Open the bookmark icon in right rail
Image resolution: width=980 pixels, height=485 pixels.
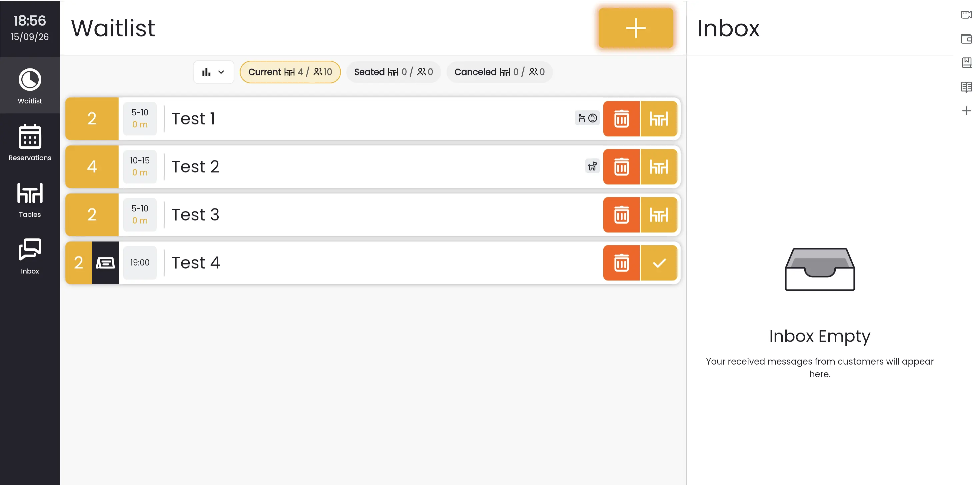pyautogui.click(x=966, y=62)
